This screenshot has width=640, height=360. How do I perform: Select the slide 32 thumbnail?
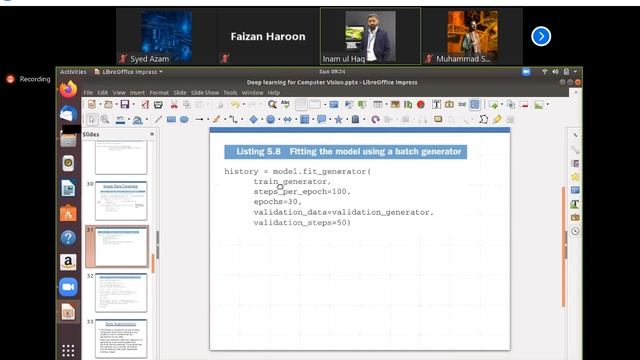[121, 293]
